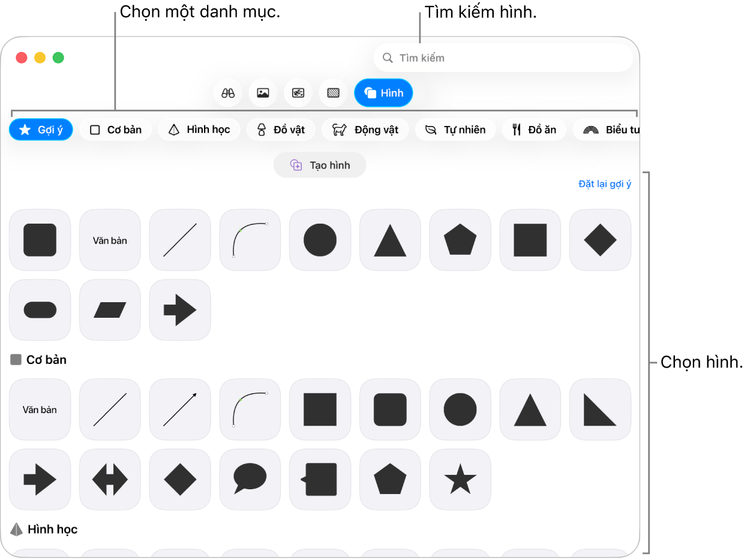747x560 pixels.
Task: Add the square callout shape
Action: point(320,480)
